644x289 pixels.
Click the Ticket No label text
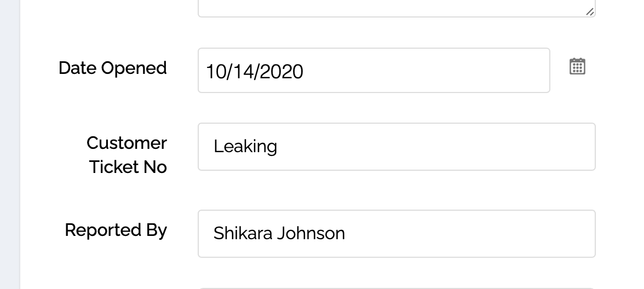tap(128, 167)
